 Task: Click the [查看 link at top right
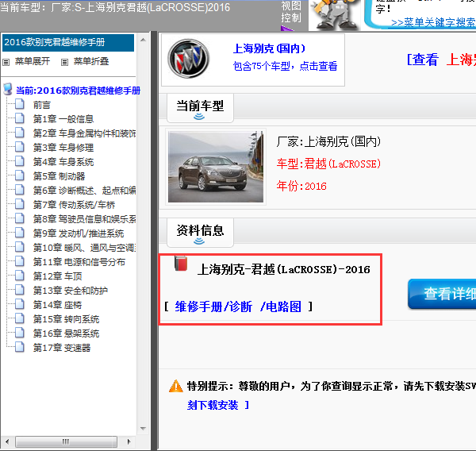[x=423, y=60]
